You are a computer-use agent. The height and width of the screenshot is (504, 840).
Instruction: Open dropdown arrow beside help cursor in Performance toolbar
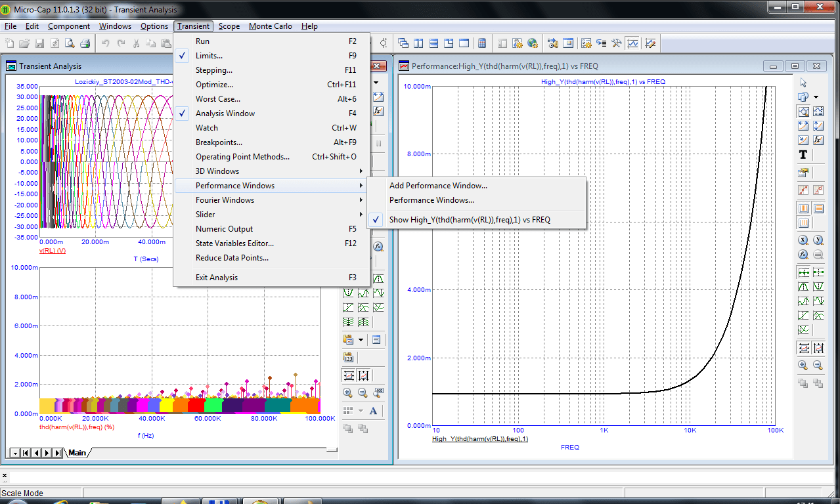(816, 96)
